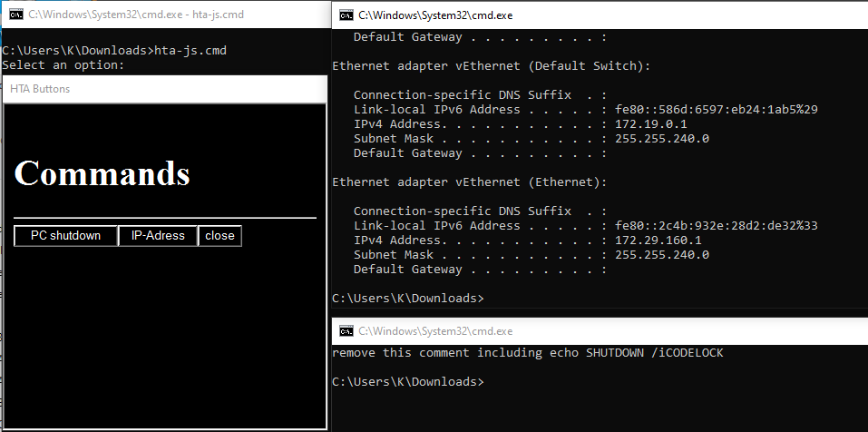Select the HTA Buttons title bar
Screen dimensions: 868x432
(x=165, y=89)
